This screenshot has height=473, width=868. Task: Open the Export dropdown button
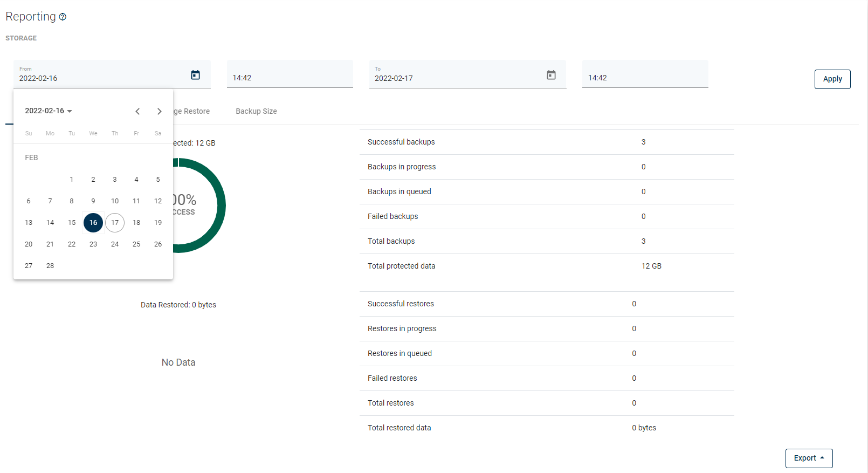(809, 458)
